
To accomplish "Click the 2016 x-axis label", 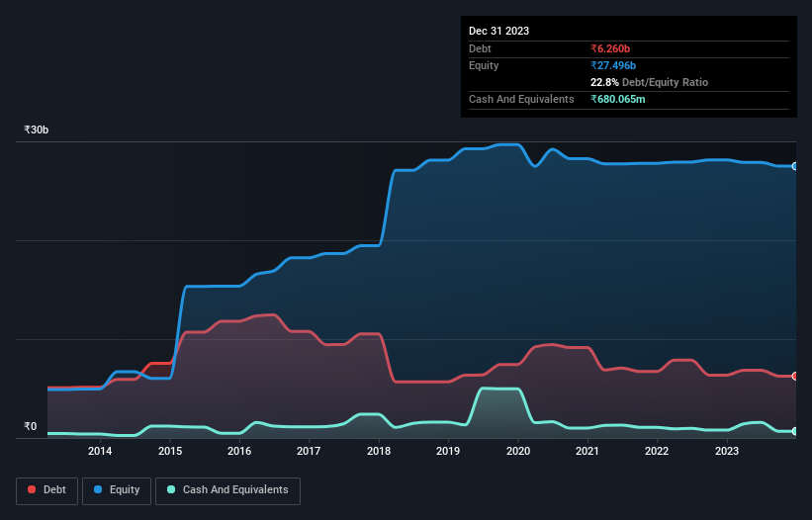I will (239, 451).
